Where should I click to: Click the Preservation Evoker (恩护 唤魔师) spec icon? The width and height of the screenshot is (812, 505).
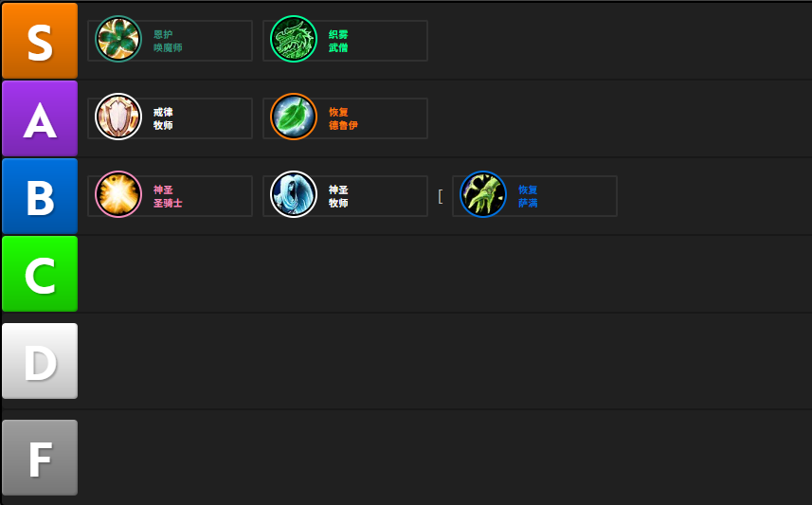pyautogui.click(x=118, y=39)
